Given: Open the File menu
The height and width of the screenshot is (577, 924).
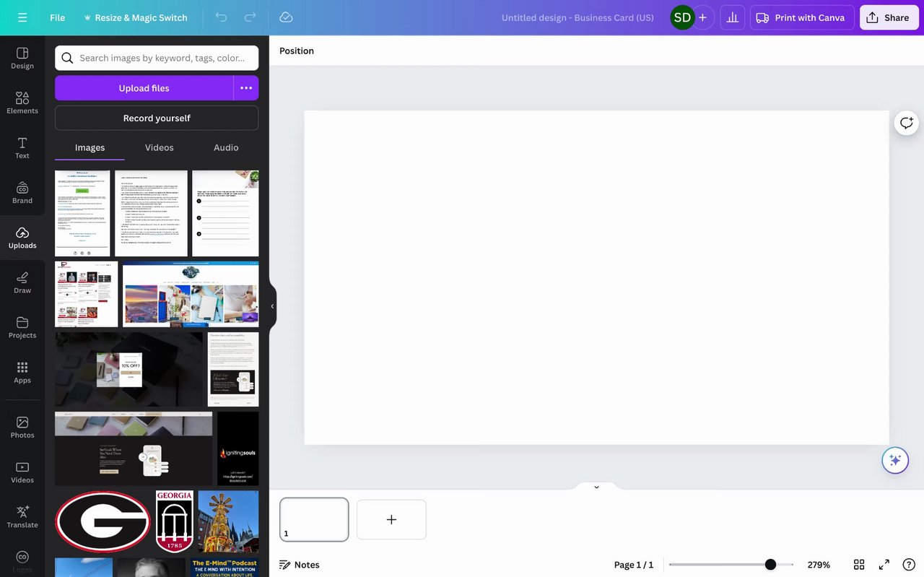Looking at the screenshot, I should (57, 17).
